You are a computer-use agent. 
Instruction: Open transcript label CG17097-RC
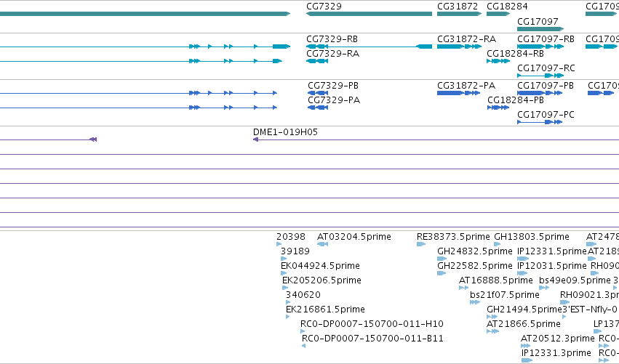546,68
